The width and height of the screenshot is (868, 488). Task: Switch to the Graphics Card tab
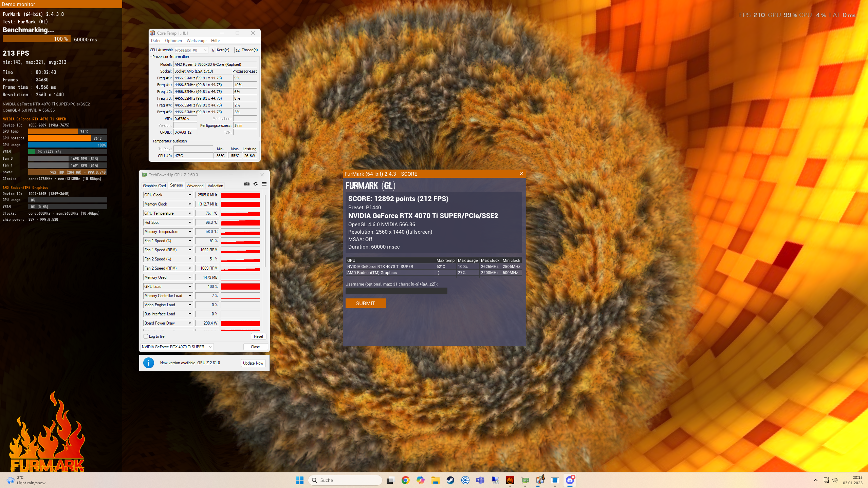click(x=154, y=186)
